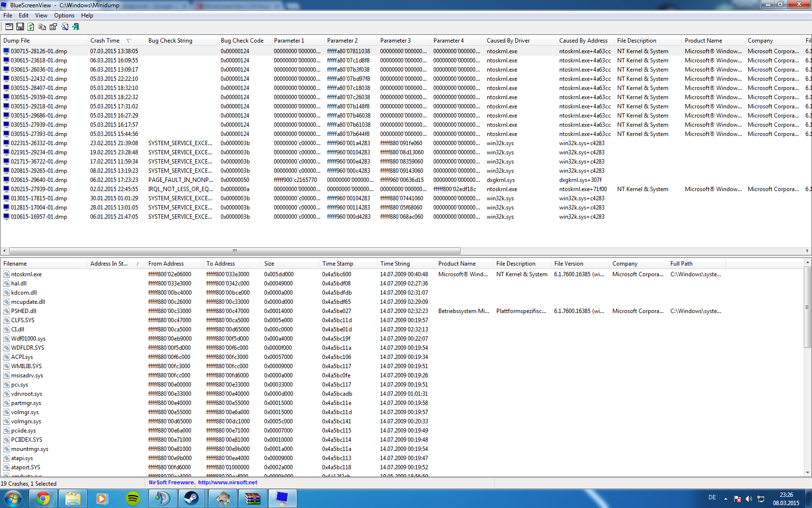Click the Properties toolbar icon
Viewport: 812px width, 508px height.
click(x=53, y=27)
